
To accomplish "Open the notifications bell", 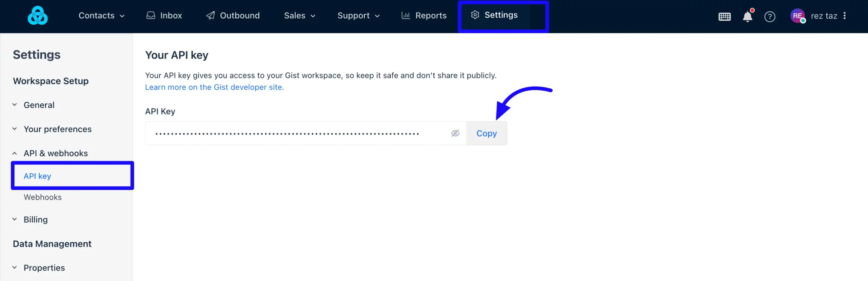I will pyautogui.click(x=748, y=16).
